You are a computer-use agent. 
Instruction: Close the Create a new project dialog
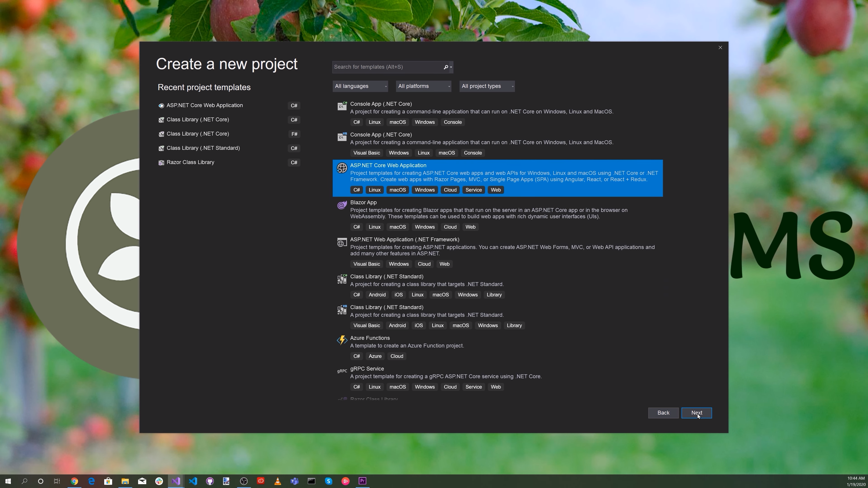pos(720,47)
